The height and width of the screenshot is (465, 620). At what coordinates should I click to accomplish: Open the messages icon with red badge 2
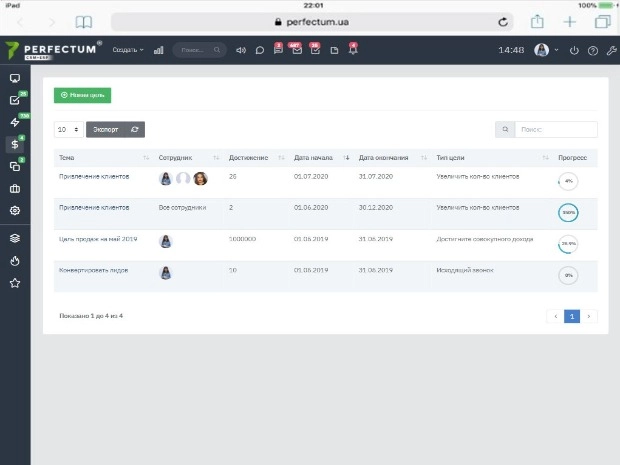278,49
